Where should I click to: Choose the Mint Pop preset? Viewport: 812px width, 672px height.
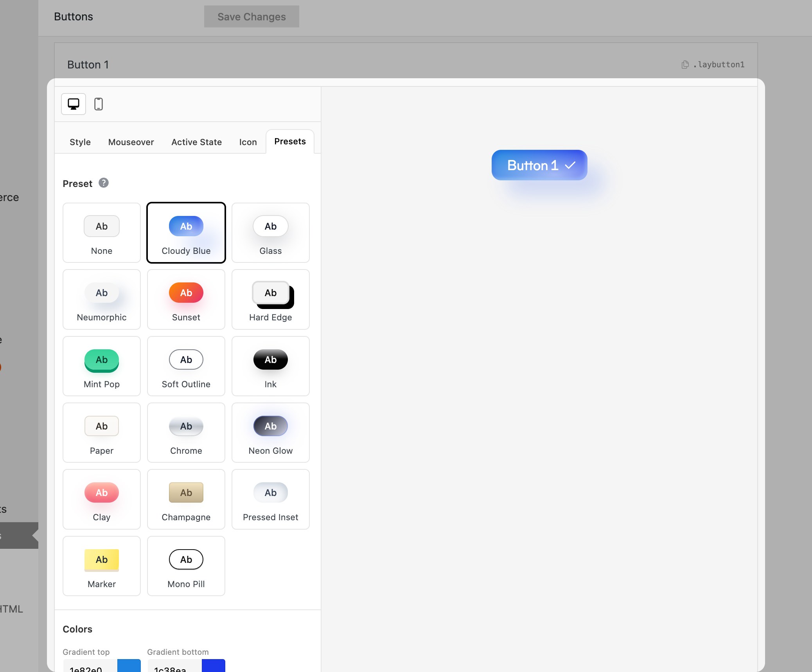(102, 366)
